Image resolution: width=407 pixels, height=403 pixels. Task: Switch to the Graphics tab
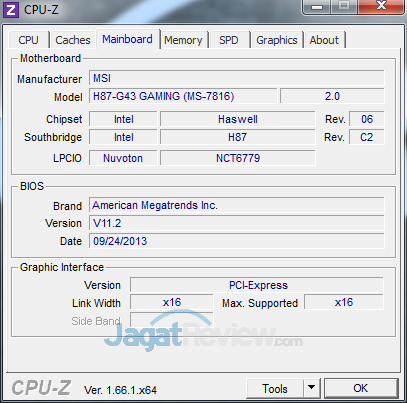(x=277, y=40)
